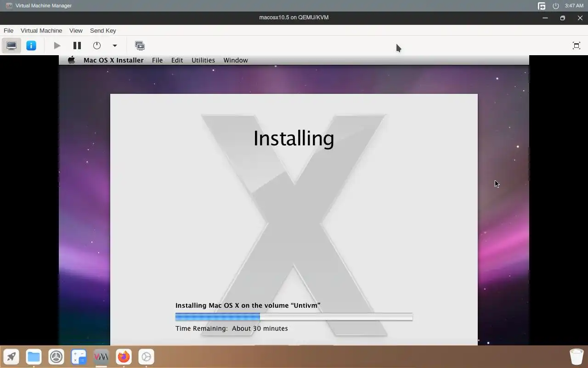The width and height of the screenshot is (588, 368).
Task: Open the Trash in the dock
Action: click(x=577, y=356)
